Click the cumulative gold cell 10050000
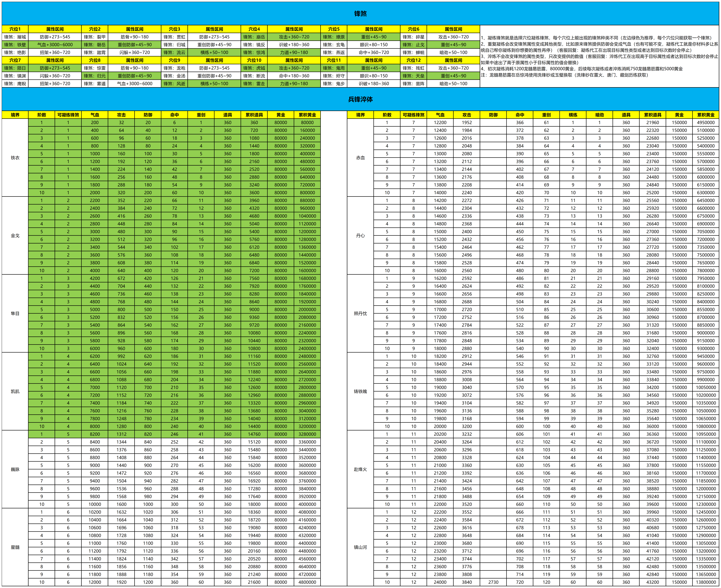Viewport: 721px width, 588px height. pos(706,387)
